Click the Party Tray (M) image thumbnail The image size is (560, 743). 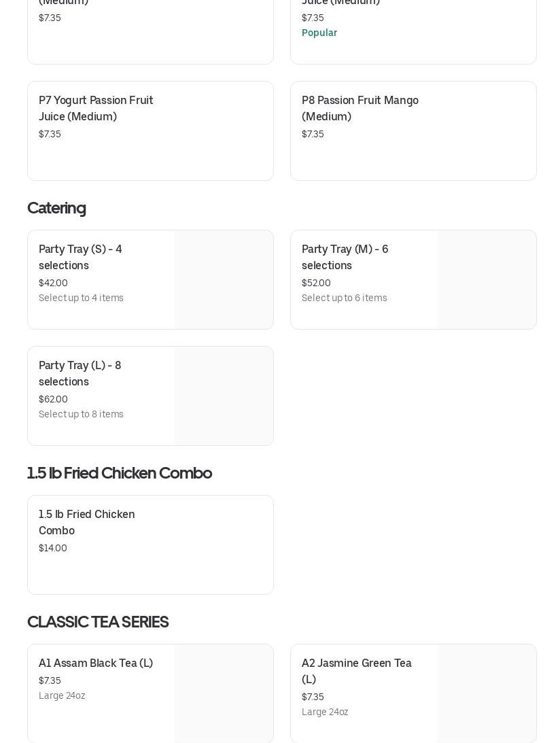tap(487, 280)
